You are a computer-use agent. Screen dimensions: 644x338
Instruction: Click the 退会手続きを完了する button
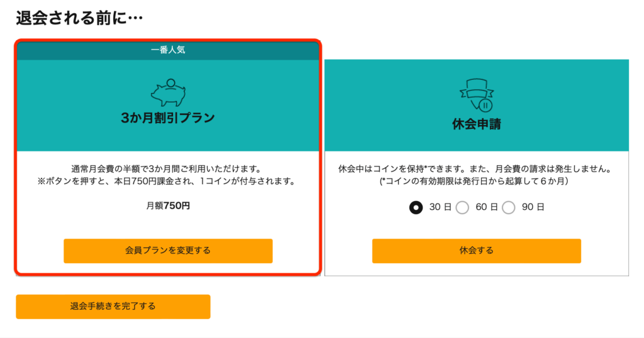(x=113, y=307)
